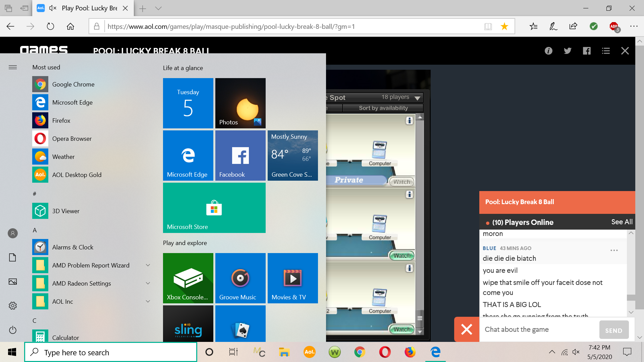Unmute the tab audio icon
Viewport: 644px width, 362px height.
point(53,8)
